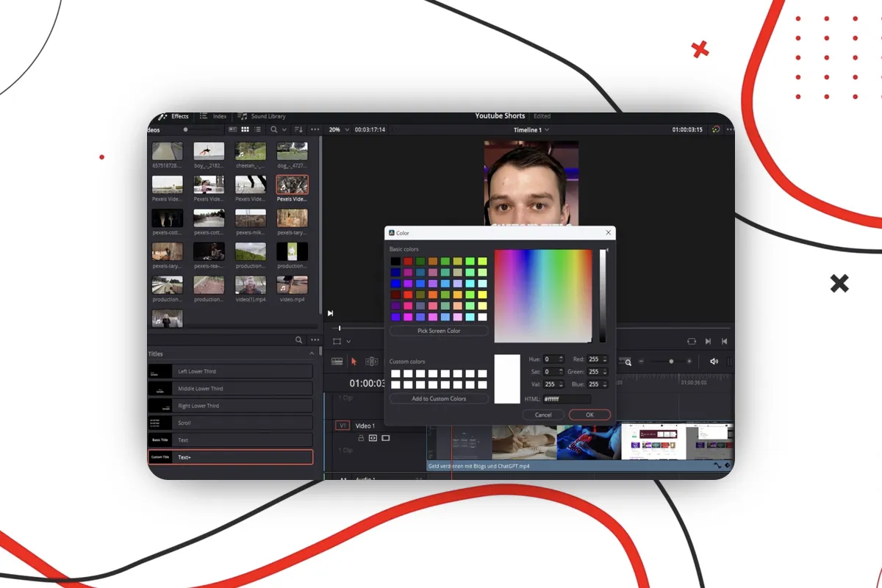Viewport: 882px width, 588px height.
Task: Click the plus icon on the timeline zoom
Action: pyautogui.click(x=689, y=362)
